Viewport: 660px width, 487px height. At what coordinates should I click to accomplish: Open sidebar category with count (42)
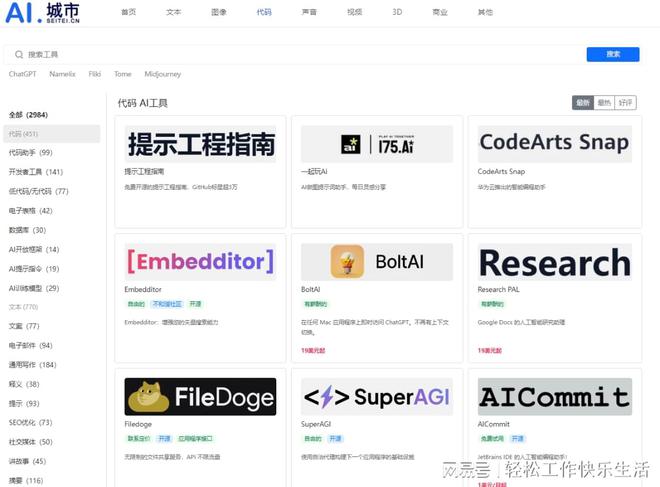point(30,210)
